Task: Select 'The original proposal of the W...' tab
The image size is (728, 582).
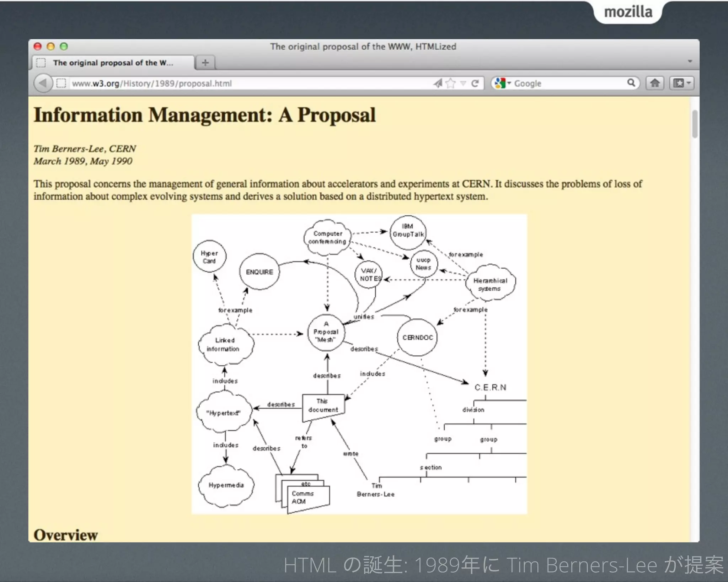Action: (x=113, y=63)
